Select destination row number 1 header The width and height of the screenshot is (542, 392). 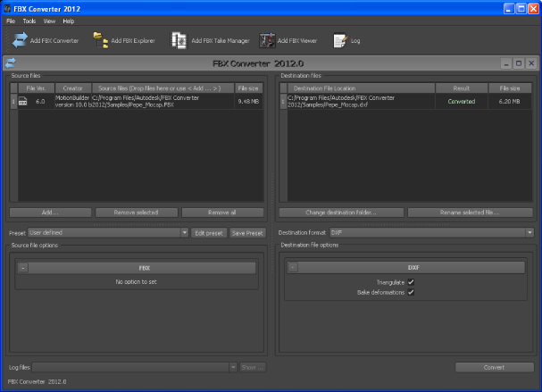pos(283,101)
